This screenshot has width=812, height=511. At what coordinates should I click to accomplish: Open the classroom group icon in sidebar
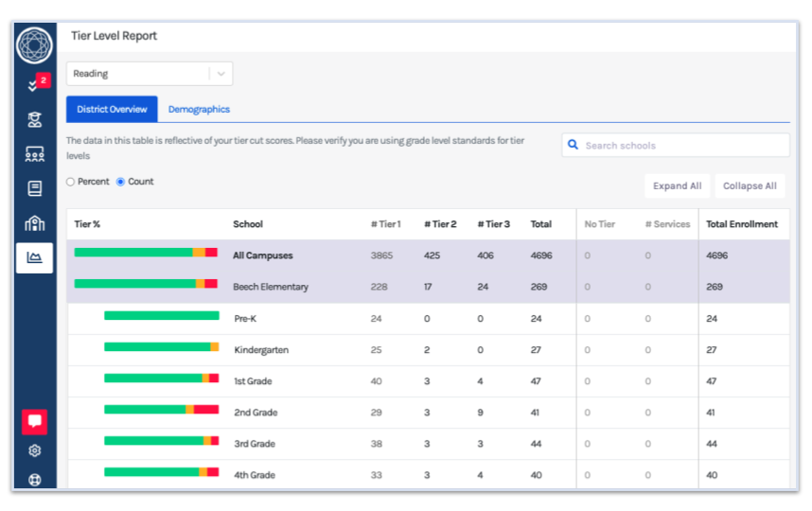tap(34, 153)
